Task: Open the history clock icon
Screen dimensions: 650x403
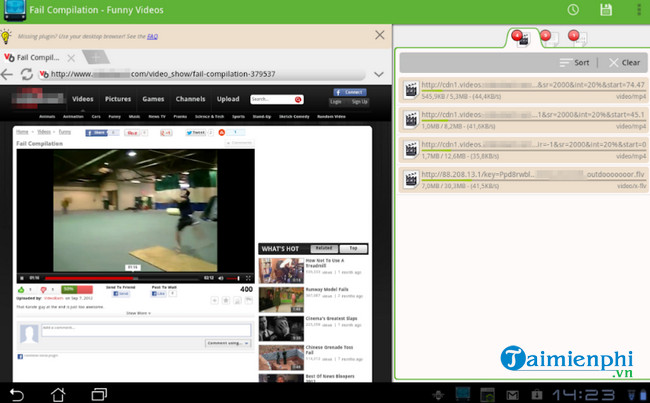Action: click(573, 10)
